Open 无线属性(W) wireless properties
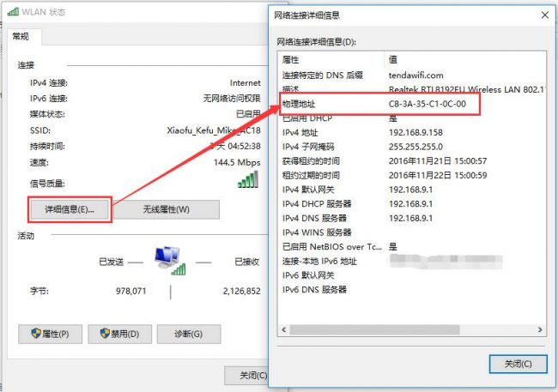This screenshot has width=558, height=392. (167, 209)
